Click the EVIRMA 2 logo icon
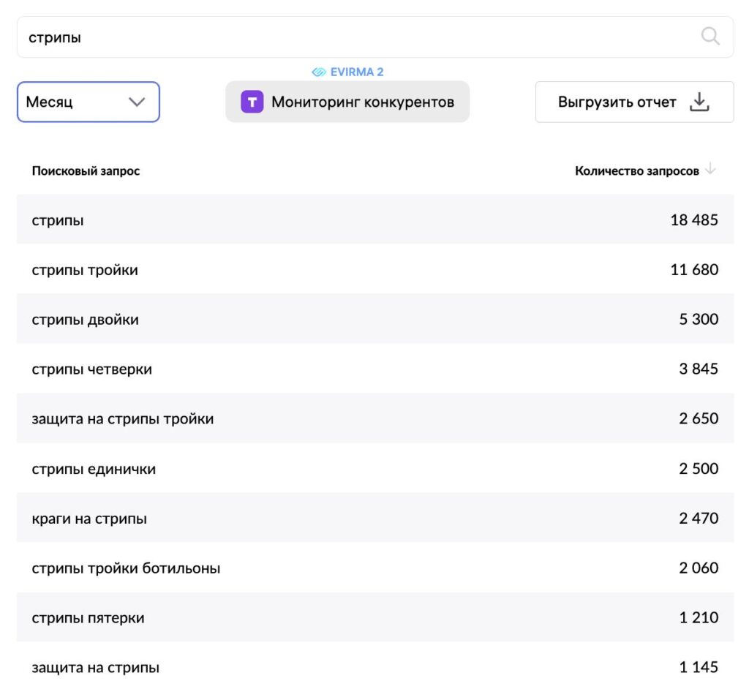The height and width of the screenshot is (700, 749). coord(319,72)
